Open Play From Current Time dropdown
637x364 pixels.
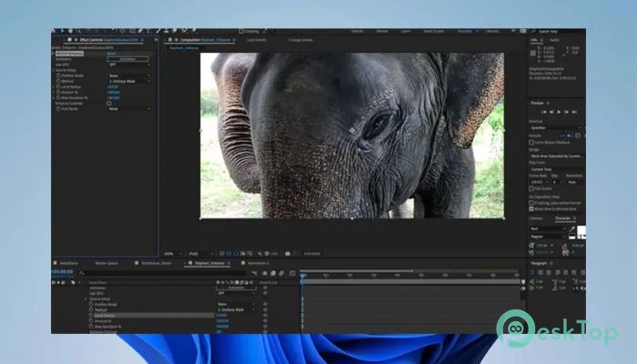[x=557, y=169]
